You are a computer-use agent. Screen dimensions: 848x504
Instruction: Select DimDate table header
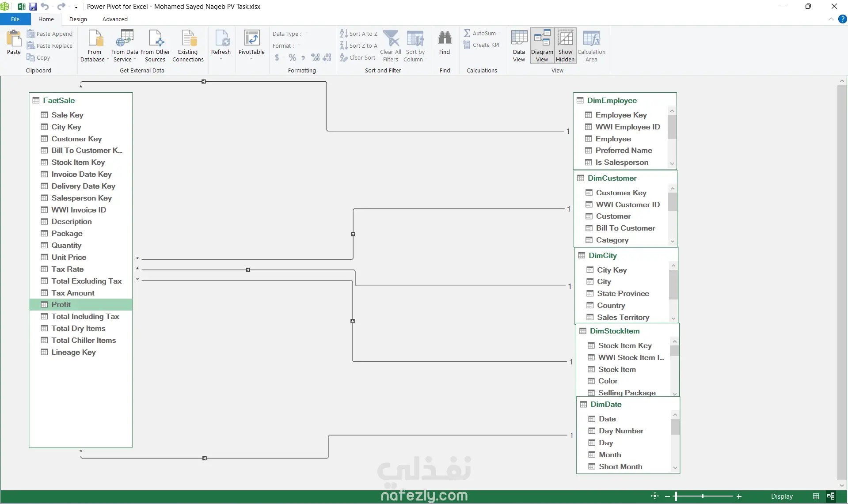tap(628, 404)
